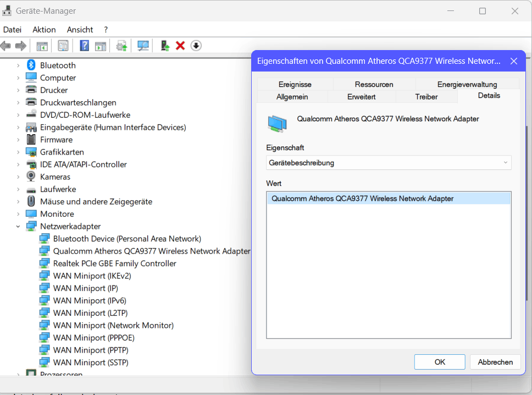
Task: Click the Forward arrow in toolbar
Action: tap(21, 46)
